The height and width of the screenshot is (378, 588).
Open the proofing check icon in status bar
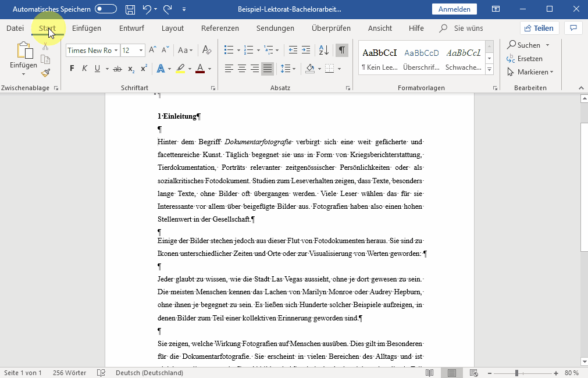(x=101, y=373)
